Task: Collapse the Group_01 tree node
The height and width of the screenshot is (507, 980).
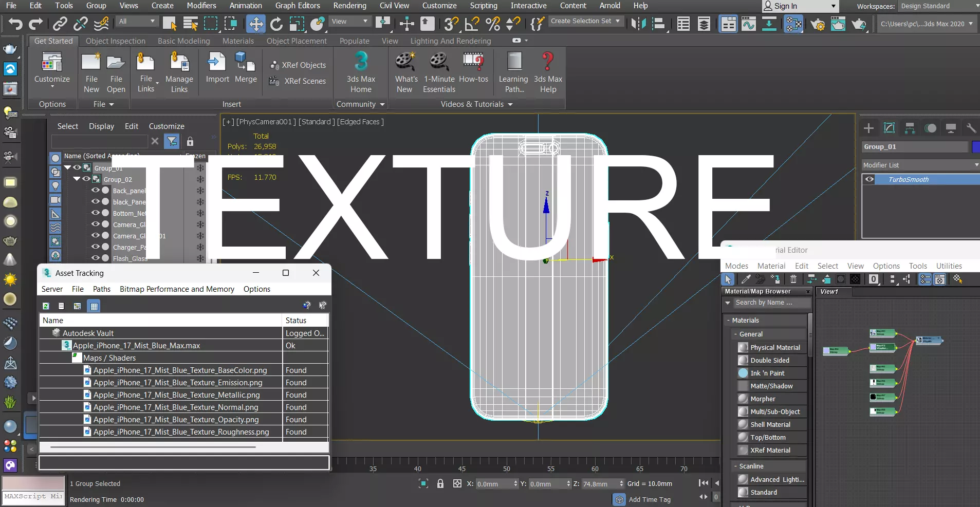Action: point(67,167)
